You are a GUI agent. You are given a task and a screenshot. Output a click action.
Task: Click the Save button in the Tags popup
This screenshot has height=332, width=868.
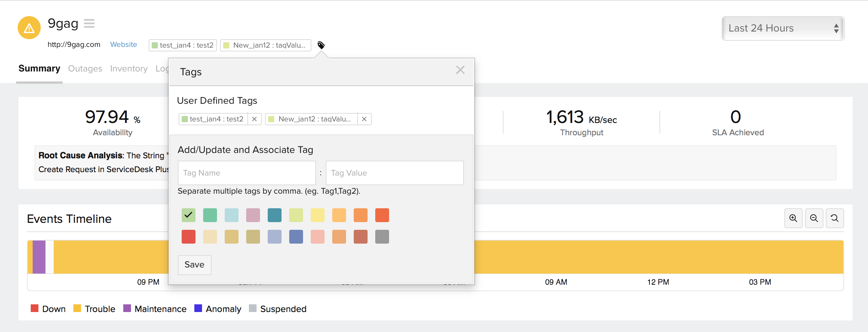pyautogui.click(x=194, y=265)
